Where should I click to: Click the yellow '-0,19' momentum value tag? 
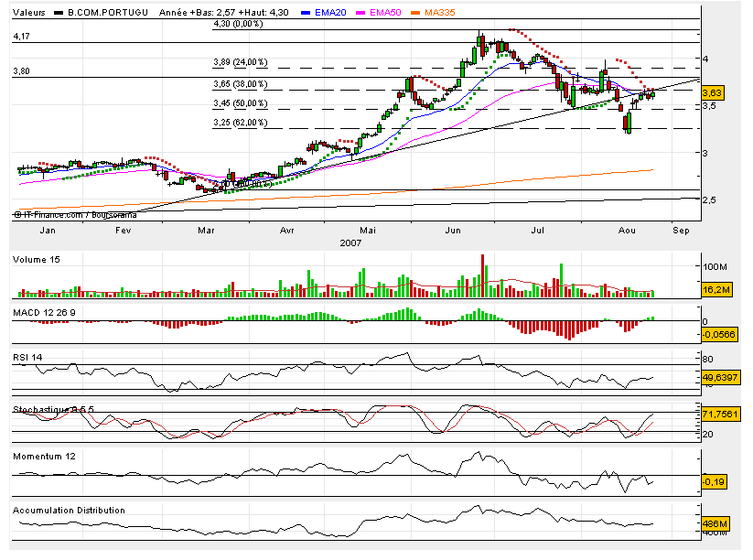[714, 481]
